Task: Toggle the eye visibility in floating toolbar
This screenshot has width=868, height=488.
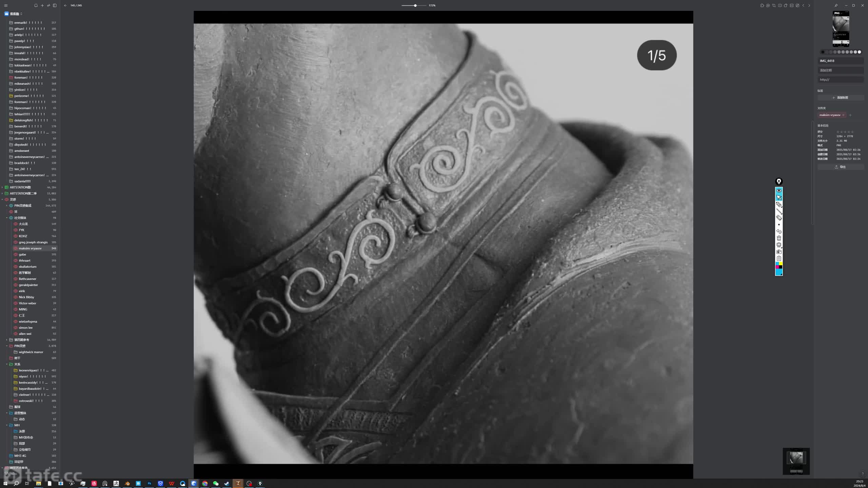Action: pos(779,190)
